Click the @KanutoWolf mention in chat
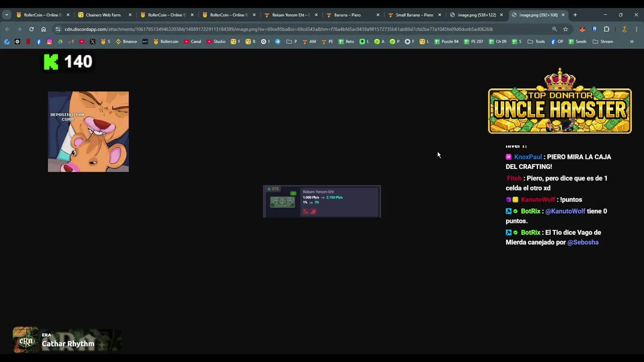 point(565,211)
